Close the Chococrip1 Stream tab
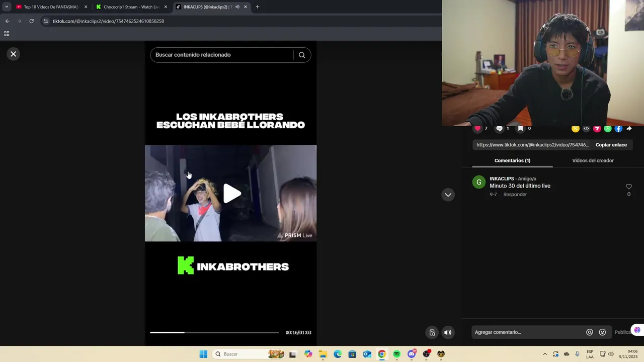This screenshot has height=362, width=644. point(166,7)
